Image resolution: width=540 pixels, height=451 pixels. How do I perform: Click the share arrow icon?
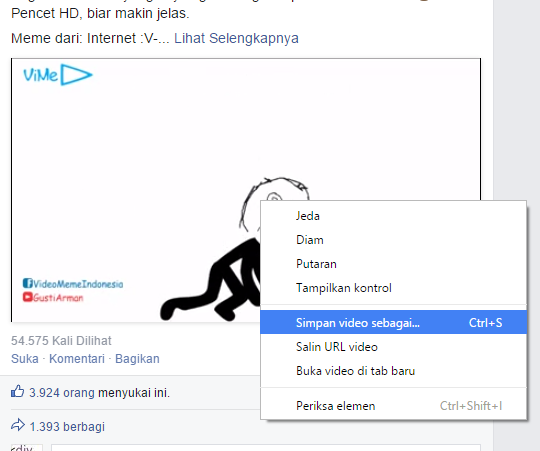click(x=18, y=426)
